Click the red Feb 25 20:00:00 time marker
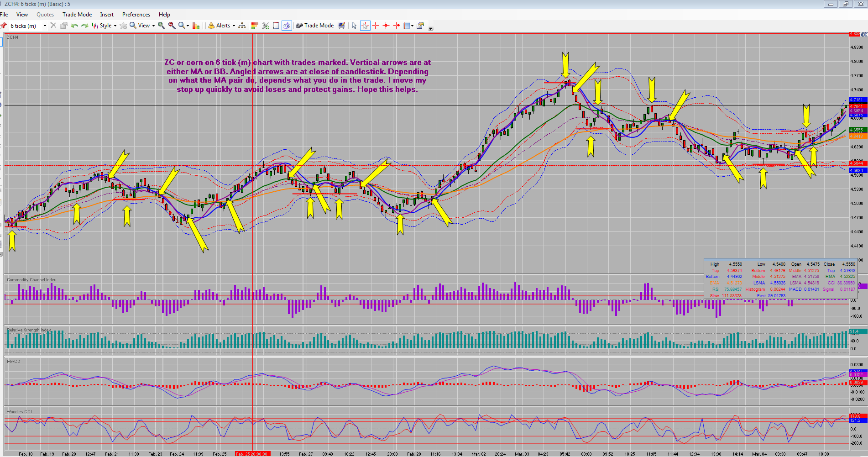 253,454
